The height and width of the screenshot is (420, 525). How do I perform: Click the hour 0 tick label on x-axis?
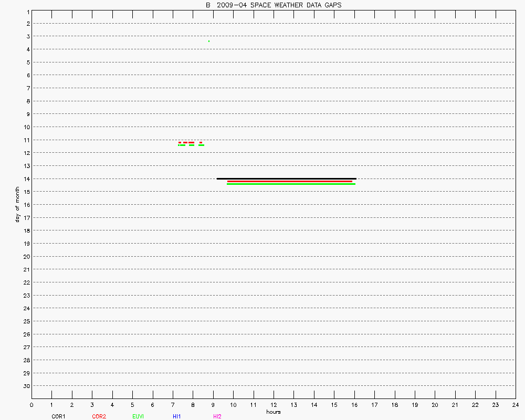pos(31,405)
